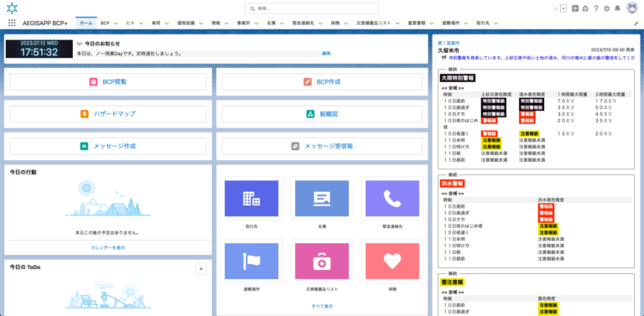Open the 緊急連絡先 phone tile
The image size is (644, 316).
(392, 199)
